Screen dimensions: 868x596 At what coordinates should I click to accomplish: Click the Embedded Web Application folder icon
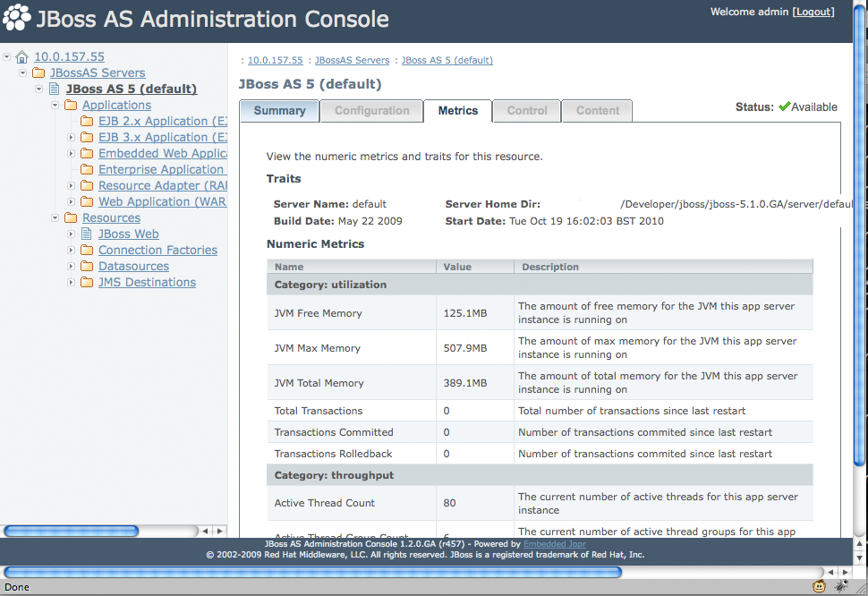[x=87, y=153]
